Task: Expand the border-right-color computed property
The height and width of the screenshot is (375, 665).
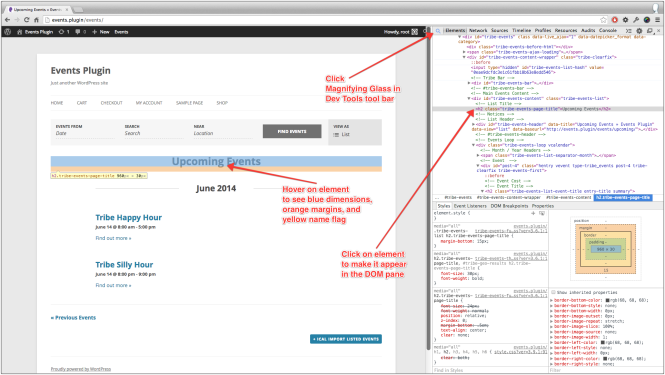Action: click(x=552, y=359)
